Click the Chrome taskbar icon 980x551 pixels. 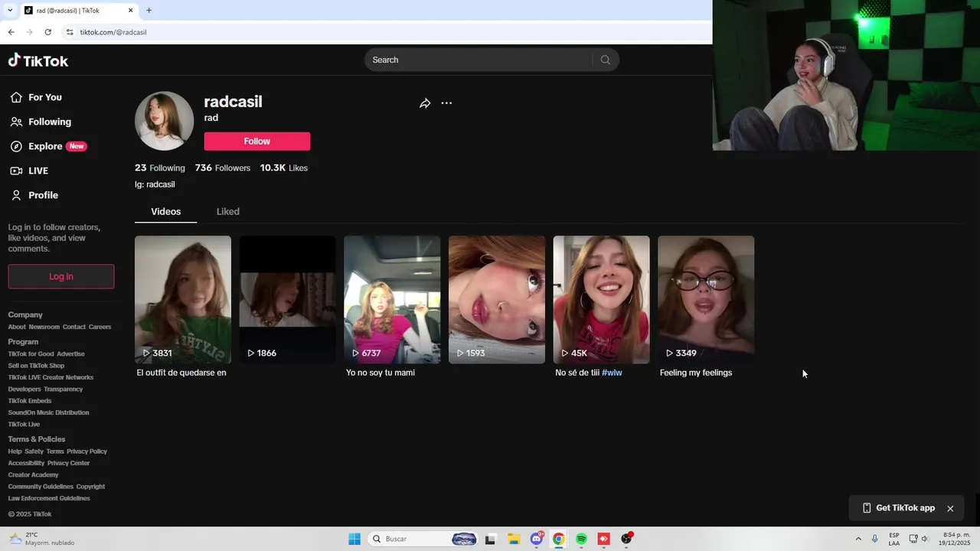(559, 539)
